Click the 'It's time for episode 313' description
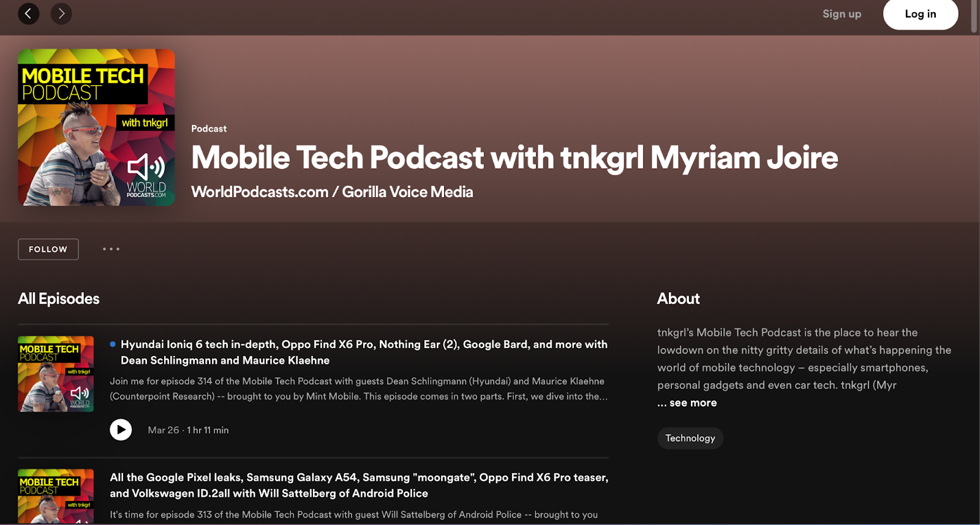This screenshot has width=980, height=525. pos(354,515)
